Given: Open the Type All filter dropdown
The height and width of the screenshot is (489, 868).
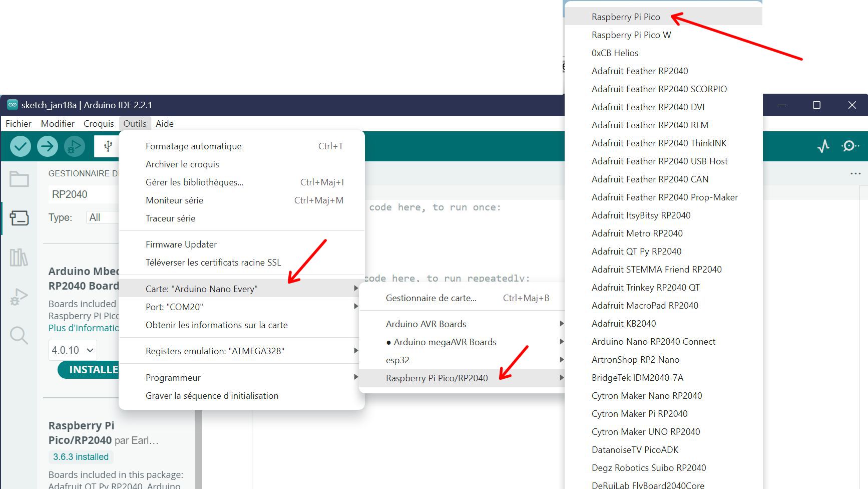Looking at the screenshot, I should pos(103,217).
